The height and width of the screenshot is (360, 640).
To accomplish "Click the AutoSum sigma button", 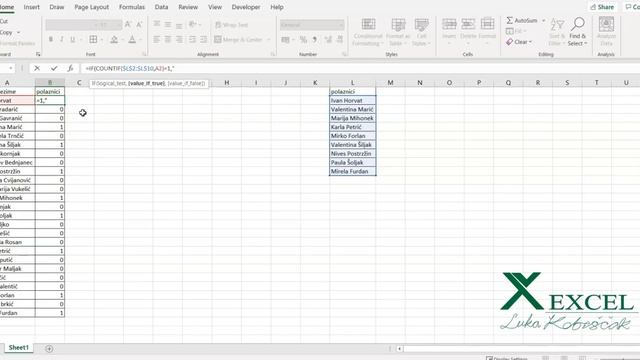I will 522,20.
